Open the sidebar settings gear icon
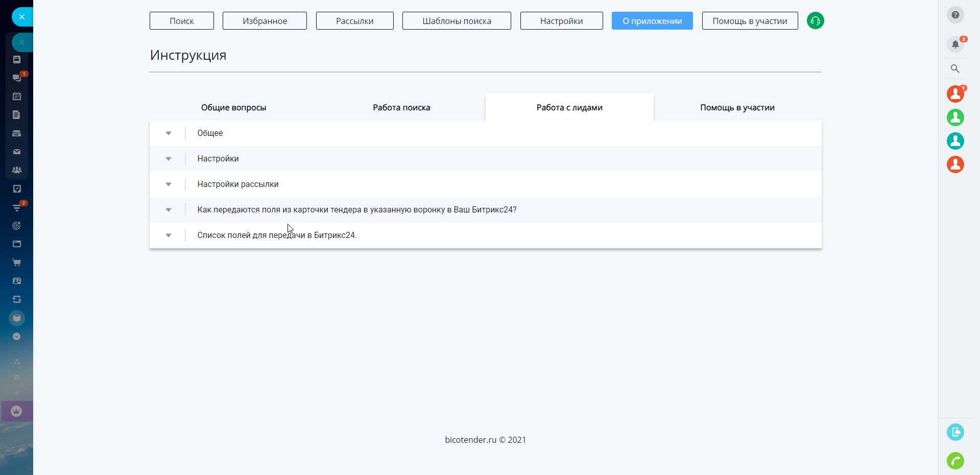This screenshot has height=475, width=980. click(17, 377)
